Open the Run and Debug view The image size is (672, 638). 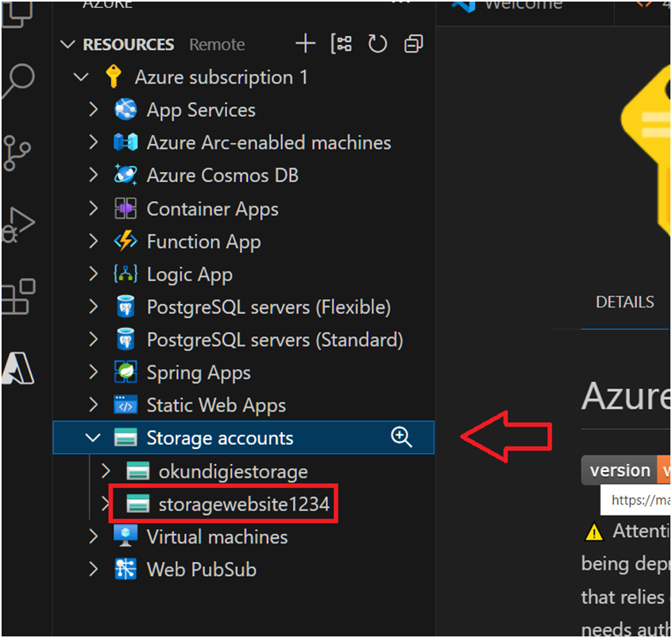click(x=18, y=225)
